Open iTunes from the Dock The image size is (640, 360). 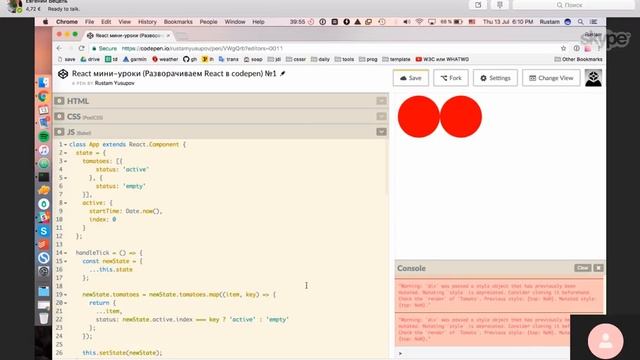pyautogui.click(x=44, y=150)
